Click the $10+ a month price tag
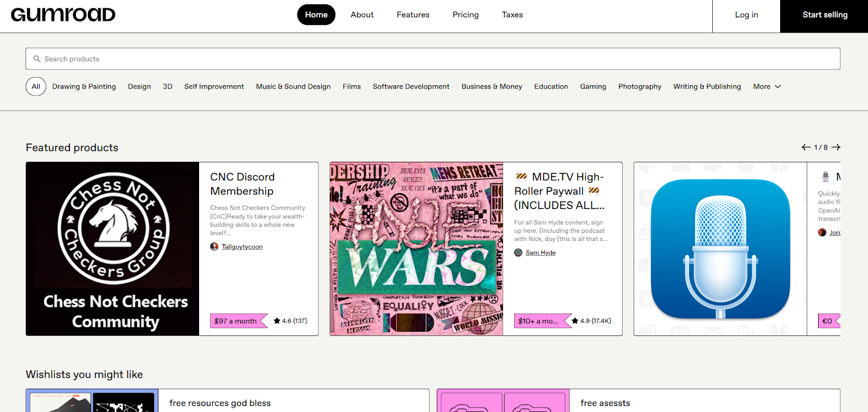 tap(541, 321)
